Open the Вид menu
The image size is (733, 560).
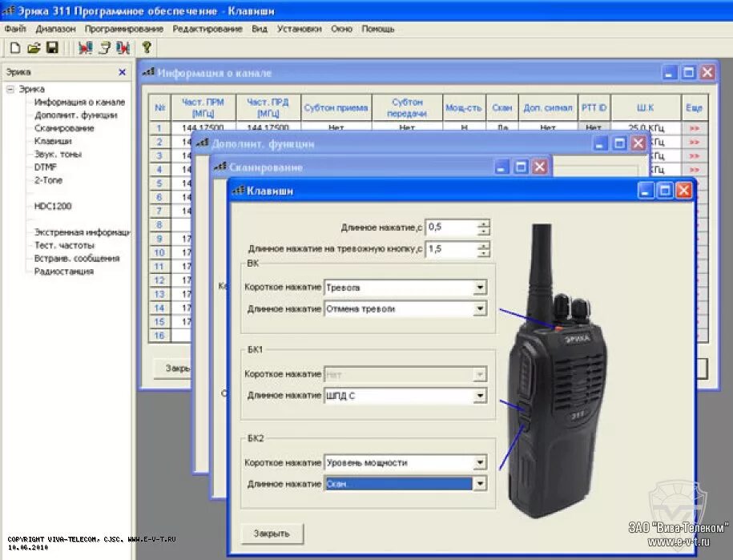pyautogui.click(x=260, y=29)
